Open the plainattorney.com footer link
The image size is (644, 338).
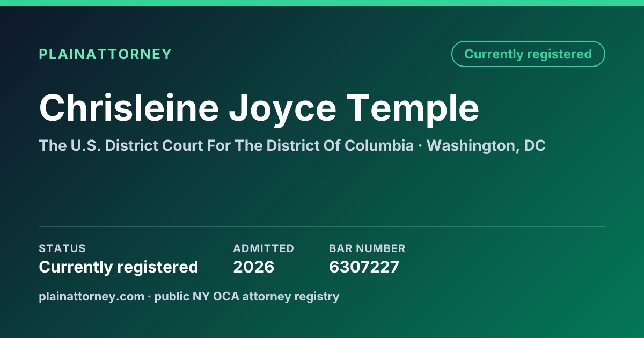92,296
